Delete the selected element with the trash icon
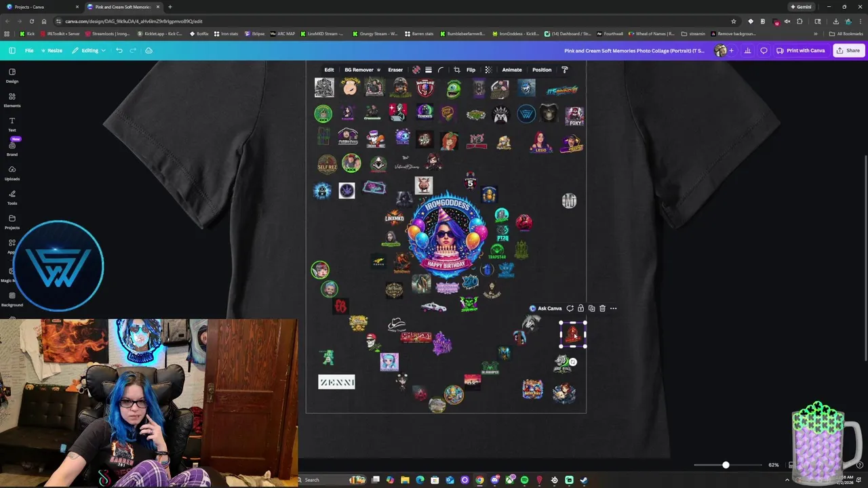 click(x=602, y=308)
